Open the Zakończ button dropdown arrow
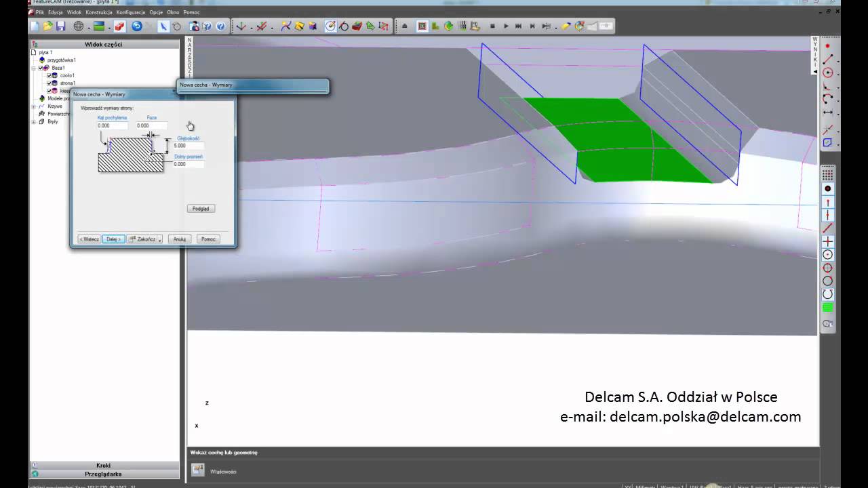 160,239
